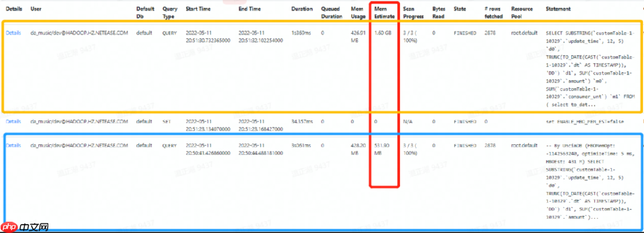Click the # rows fetched column header
This screenshot has width=644, height=233.
tap(494, 13)
